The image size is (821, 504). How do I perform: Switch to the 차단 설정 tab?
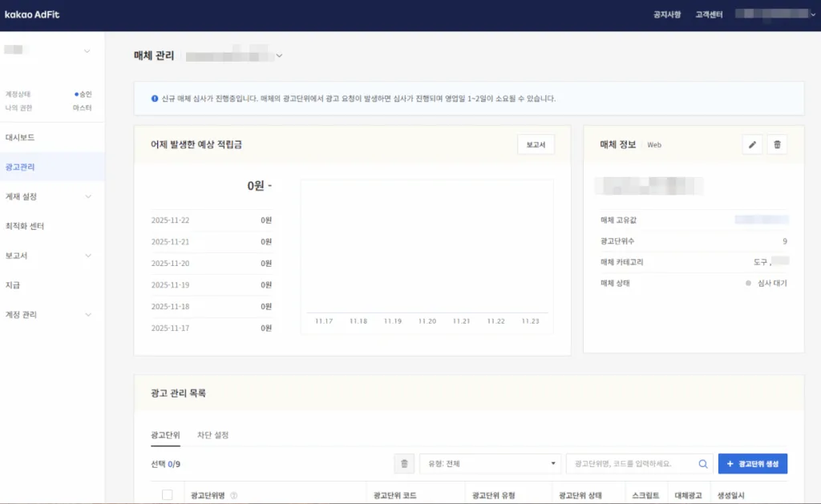coord(212,435)
